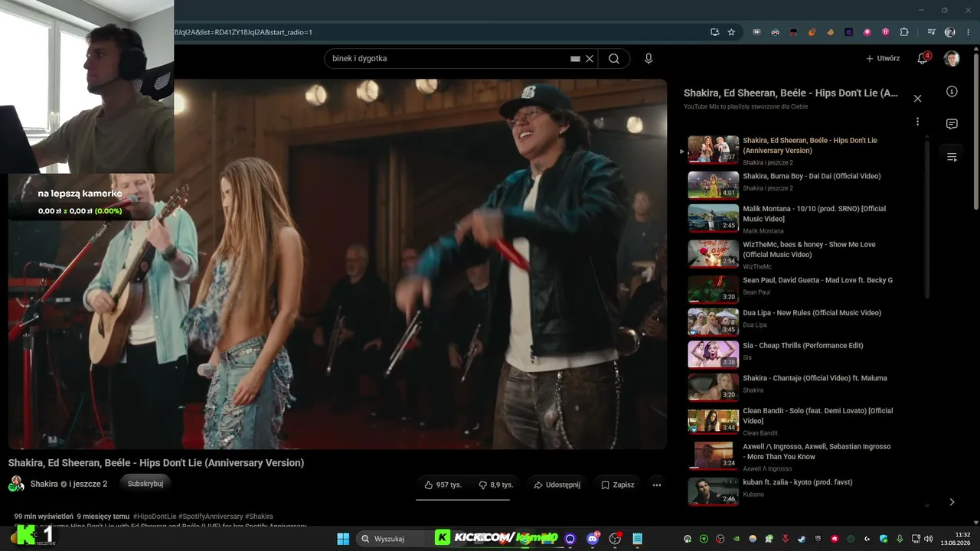The image size is (980, 551).
Task: Click the video player area
Action: [x=338, y=264]
